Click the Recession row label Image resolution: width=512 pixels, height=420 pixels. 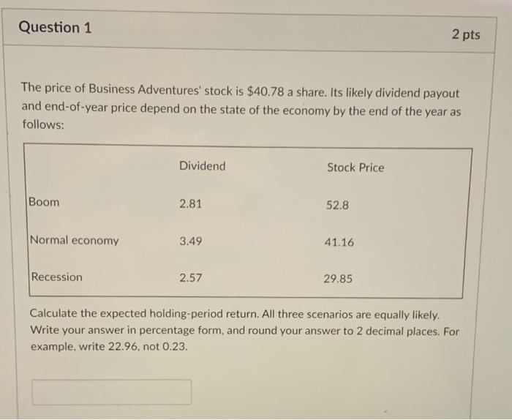[56, 277]
